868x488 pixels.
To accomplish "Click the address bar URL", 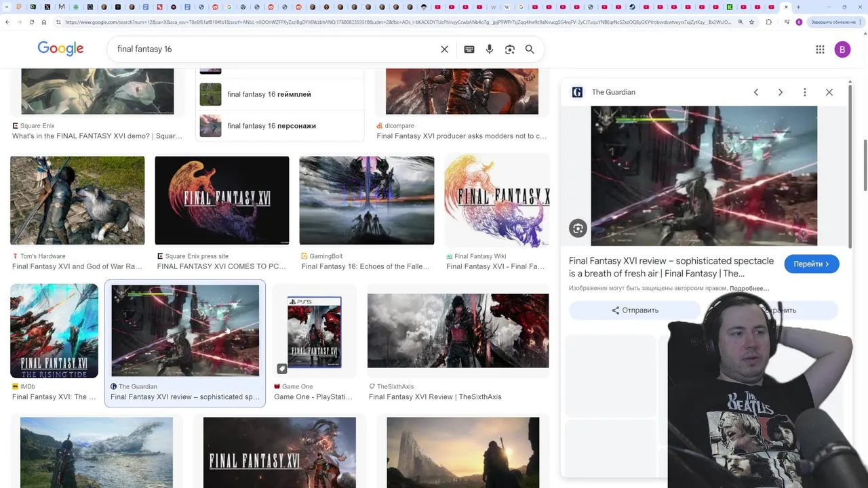I will (398, 22).
